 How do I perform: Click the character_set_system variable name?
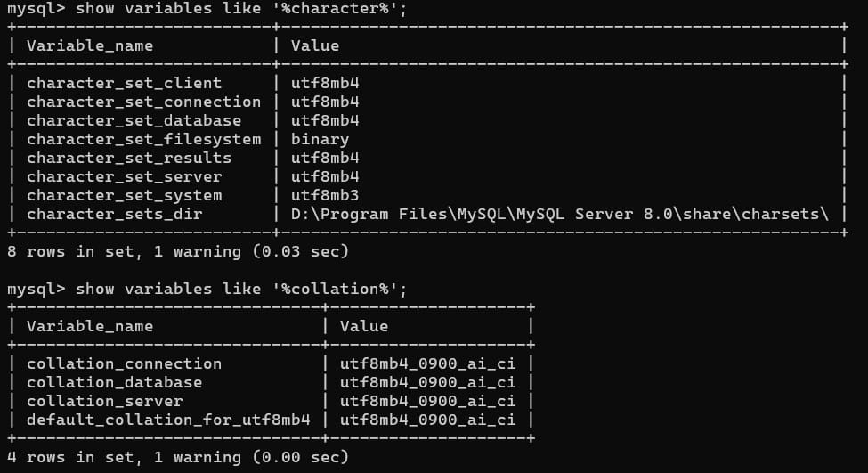(x=124, y=195)
